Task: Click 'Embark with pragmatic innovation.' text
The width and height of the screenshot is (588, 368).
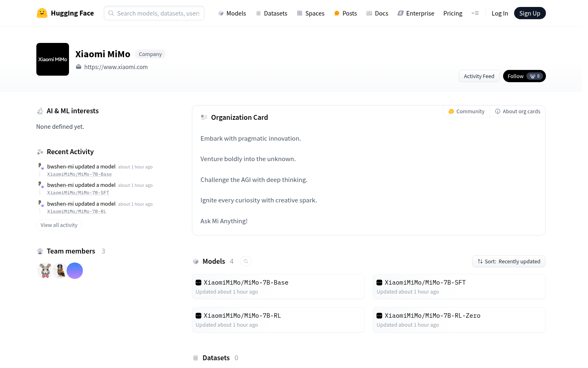Action: (251, 139)
